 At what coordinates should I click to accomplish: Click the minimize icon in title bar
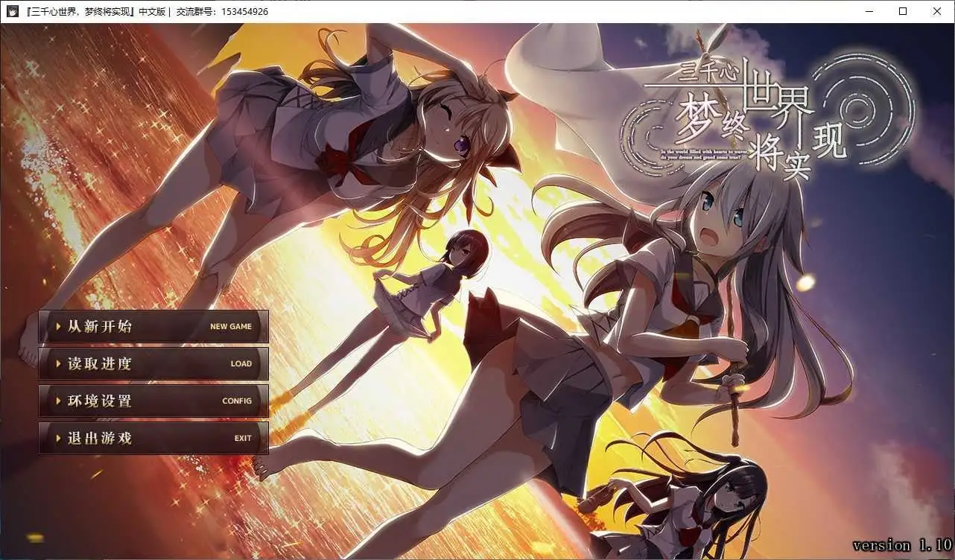tap(869, 11)
